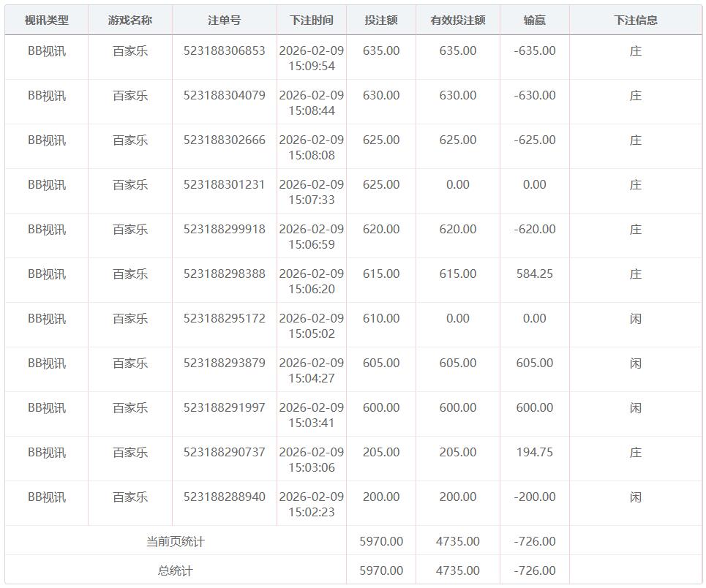
Task: Select order number 523188295172
Action: coord(224,319)
